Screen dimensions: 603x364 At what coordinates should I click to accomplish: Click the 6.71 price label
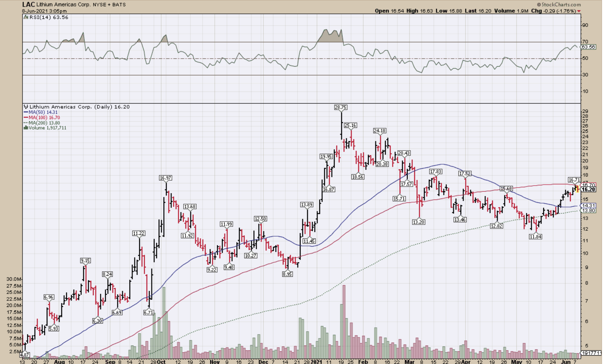tap(149, 312)
